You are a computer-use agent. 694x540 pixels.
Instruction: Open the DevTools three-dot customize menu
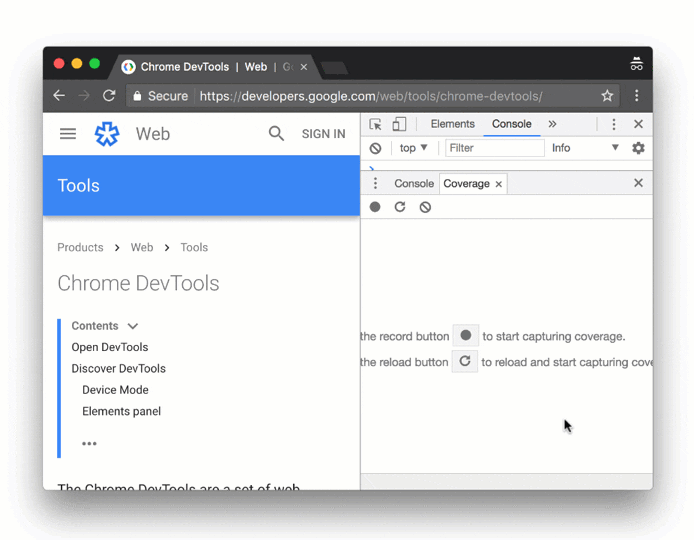tap(614, 125)
